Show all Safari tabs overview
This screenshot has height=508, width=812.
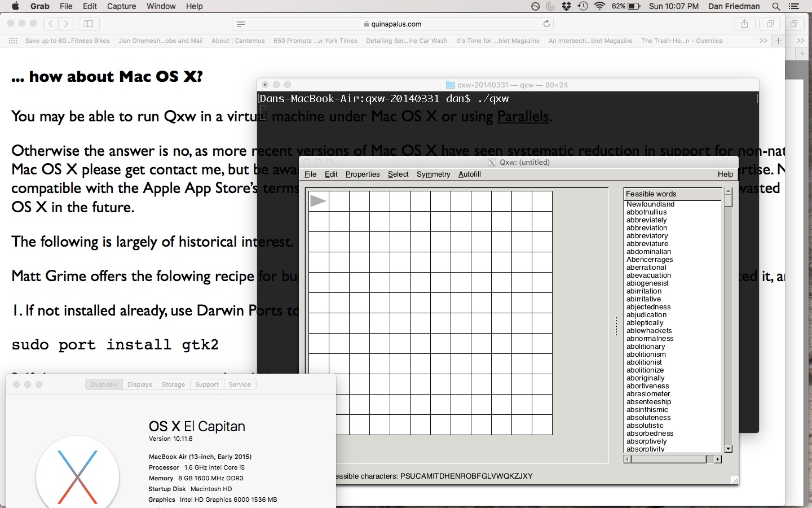point(770,24)
